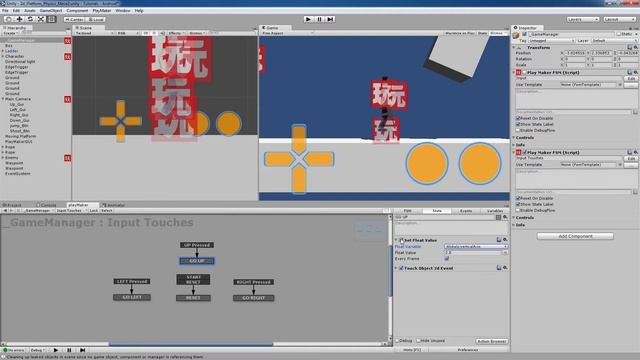
Task: Click PlayMaker icon beside GameManager in Hierarchy
Action: pyautogui.click(x=67, y=41)
